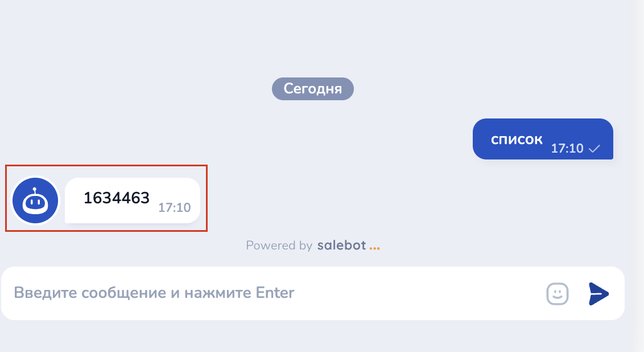
Task: Click the 17:10 timestamp on the bot reply
Action: pos(174,208)
